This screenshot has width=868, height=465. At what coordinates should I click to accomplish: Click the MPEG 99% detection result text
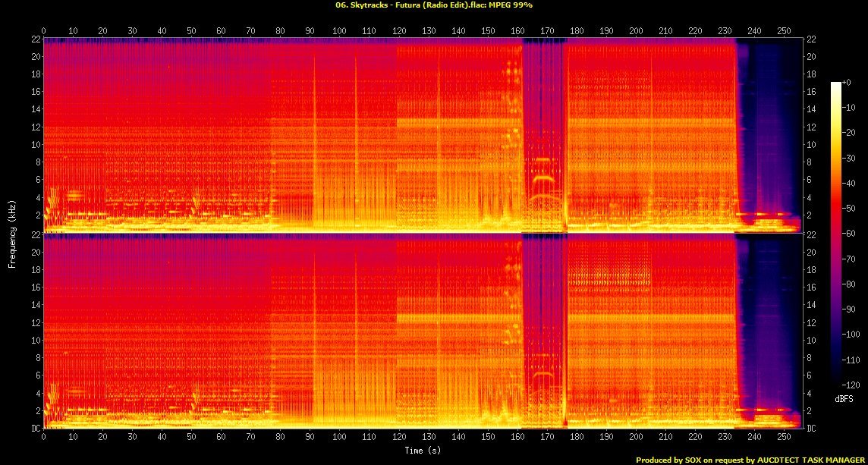click(x=511, y=5)
